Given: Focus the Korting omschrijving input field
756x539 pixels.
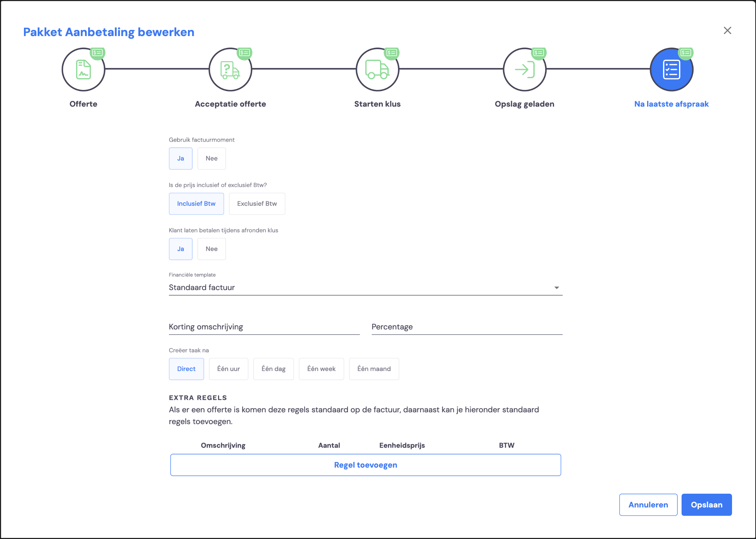Looking at the screenshot, I should coord(264,327).
